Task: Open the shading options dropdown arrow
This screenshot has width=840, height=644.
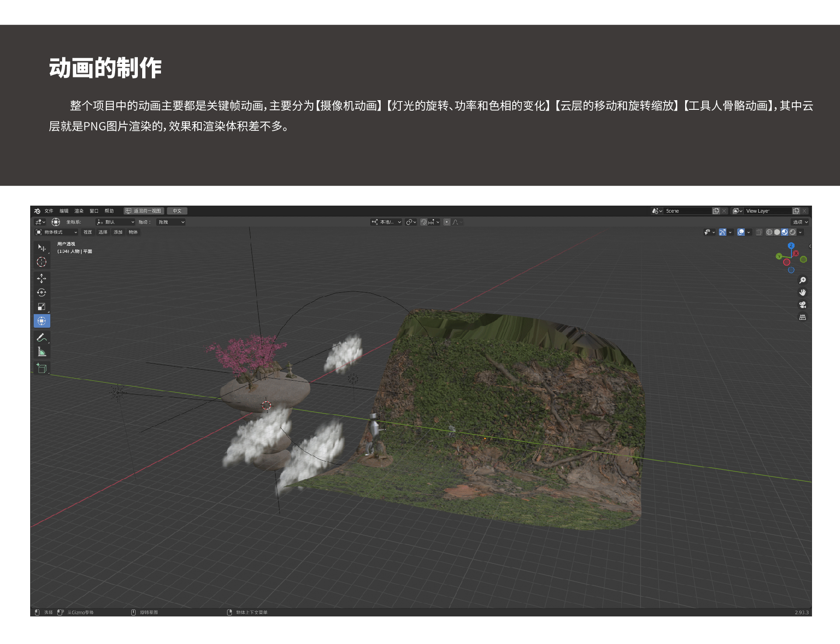Action: coord(800,232)
